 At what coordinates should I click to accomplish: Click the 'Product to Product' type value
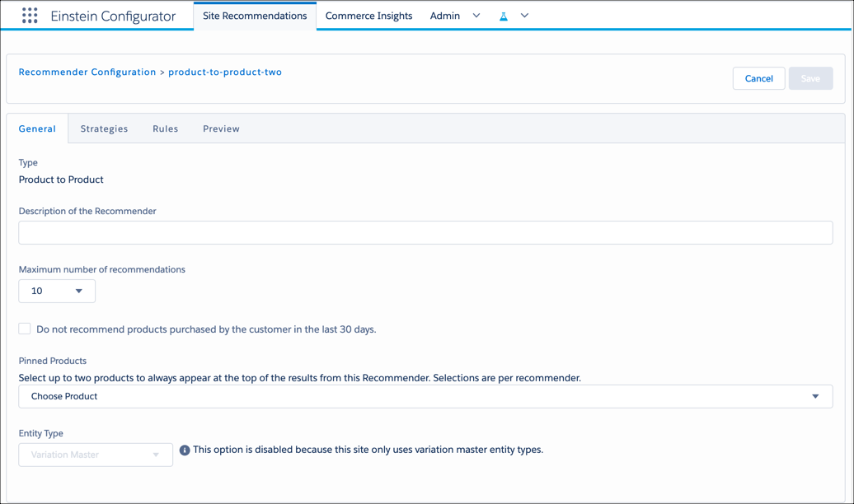click(61, 180)
